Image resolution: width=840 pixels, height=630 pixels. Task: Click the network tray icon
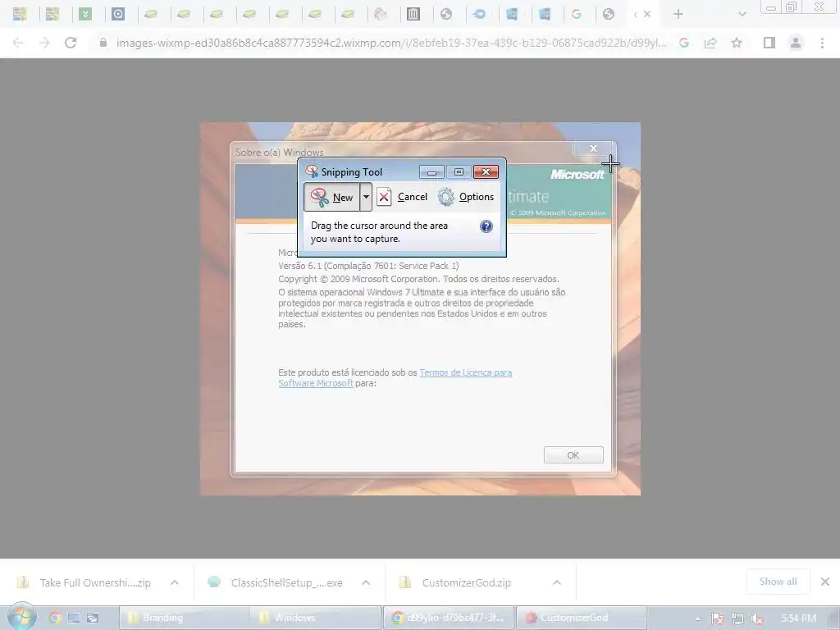tap(737, 619)
